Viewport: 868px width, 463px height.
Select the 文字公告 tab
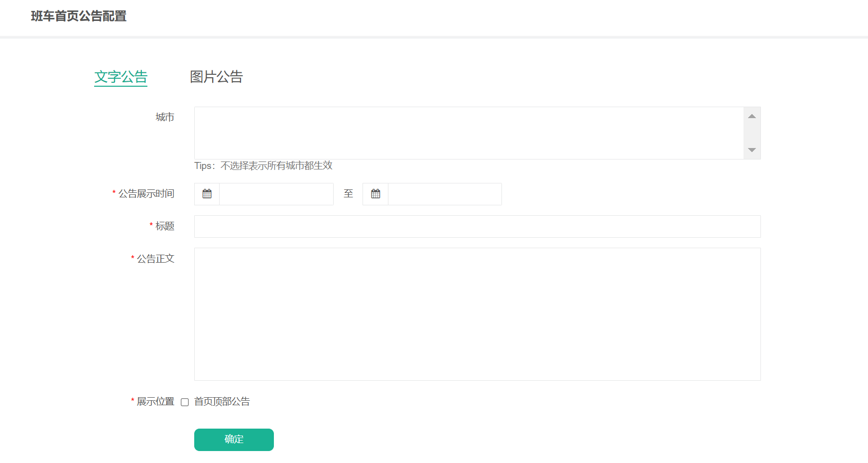tap(121, 77)
